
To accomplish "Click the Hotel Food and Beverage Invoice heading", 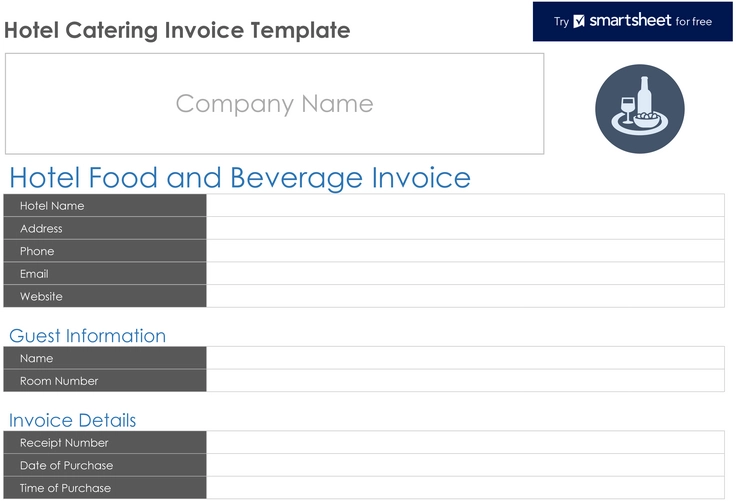I will pyautogui.click(x=240, y=178).
